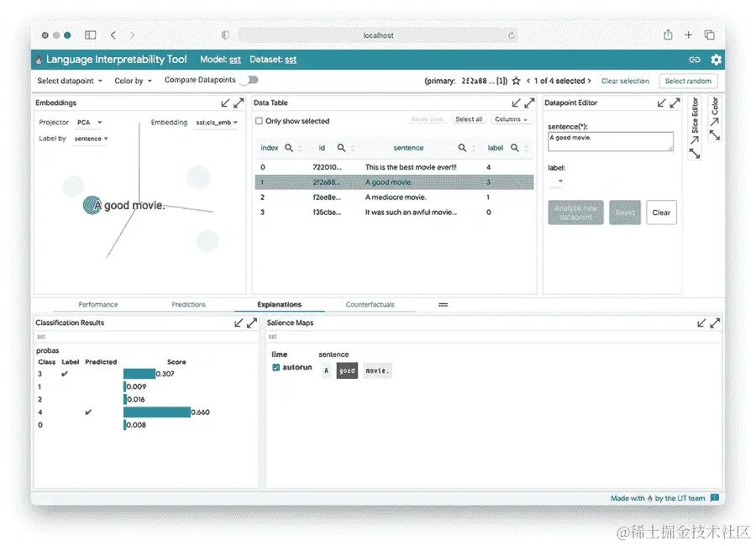The width and height of the screenshot is (756, 546).
Task: Minimize the Data Table panel
Action: [x=516, y=102]
